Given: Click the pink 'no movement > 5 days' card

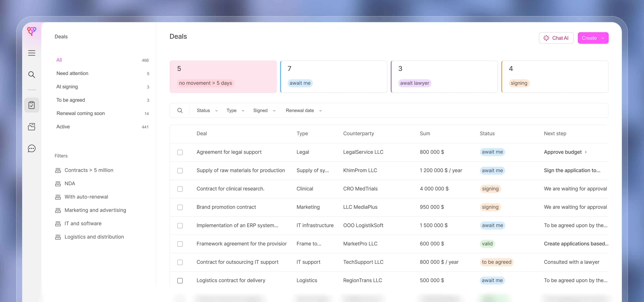Looking at the screenshot, I should (223, 77).
